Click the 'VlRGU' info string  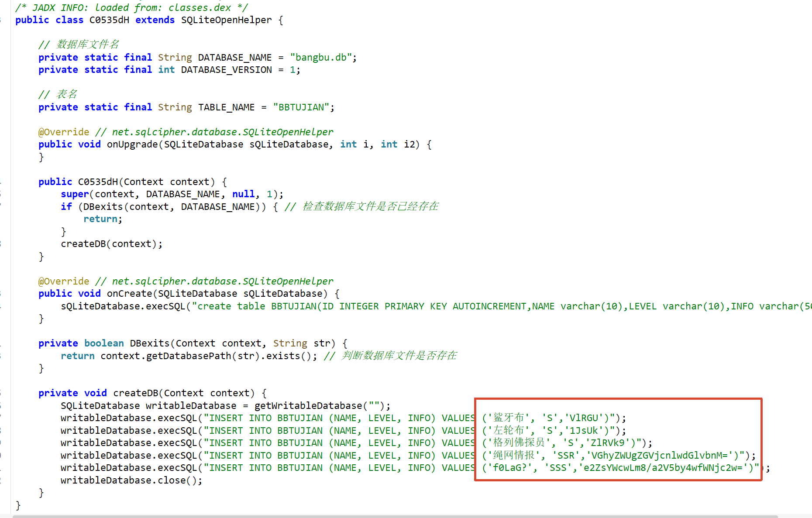tap(584, 418)
